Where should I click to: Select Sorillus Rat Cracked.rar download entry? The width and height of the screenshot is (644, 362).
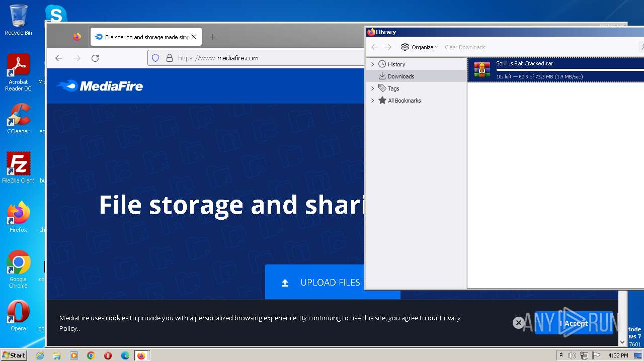[x=555, y=70]
